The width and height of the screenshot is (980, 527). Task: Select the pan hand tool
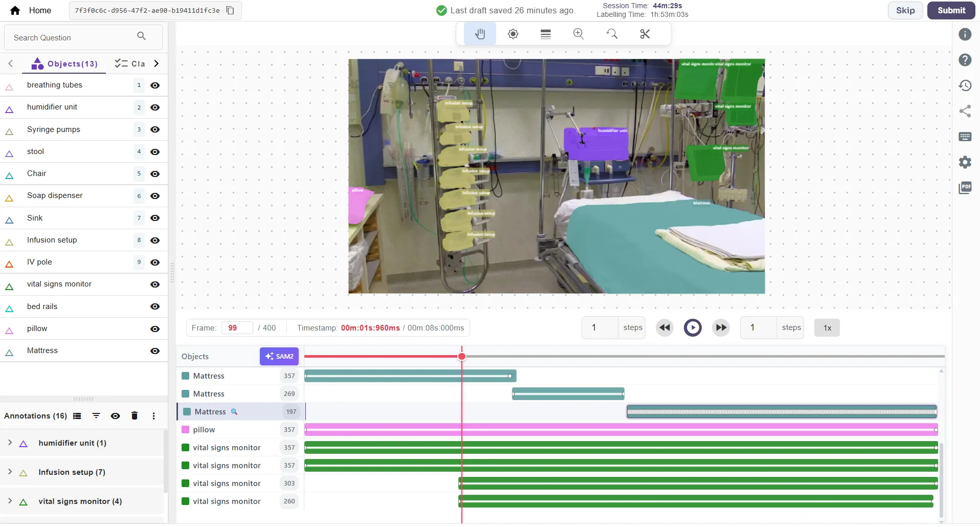click(480, 34)
